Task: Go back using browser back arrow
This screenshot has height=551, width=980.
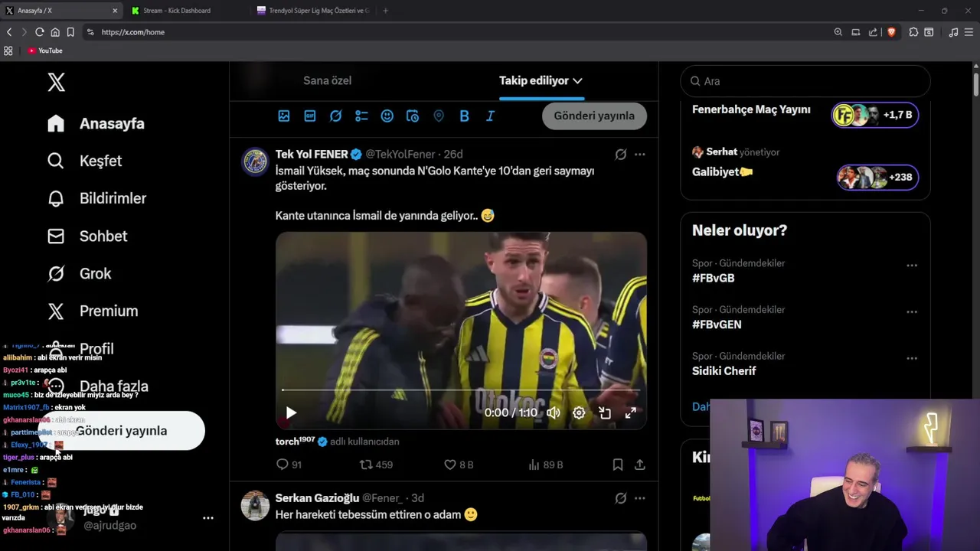Action: click(9, 32)
